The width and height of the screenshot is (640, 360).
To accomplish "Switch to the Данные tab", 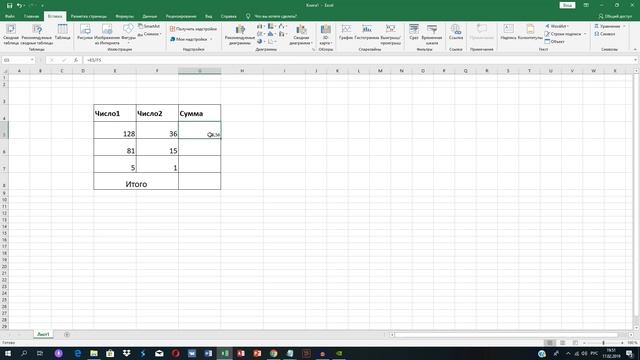I will [x=150, y=16].
